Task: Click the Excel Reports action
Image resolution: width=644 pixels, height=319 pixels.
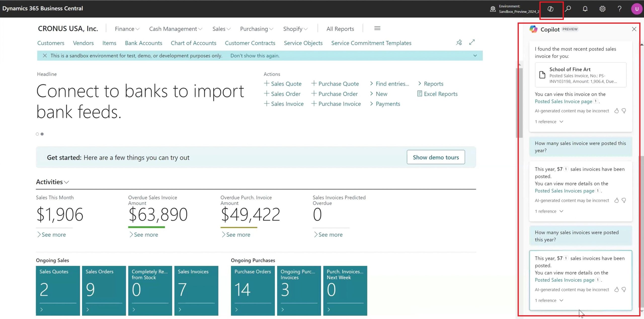Action: point(437,94)
